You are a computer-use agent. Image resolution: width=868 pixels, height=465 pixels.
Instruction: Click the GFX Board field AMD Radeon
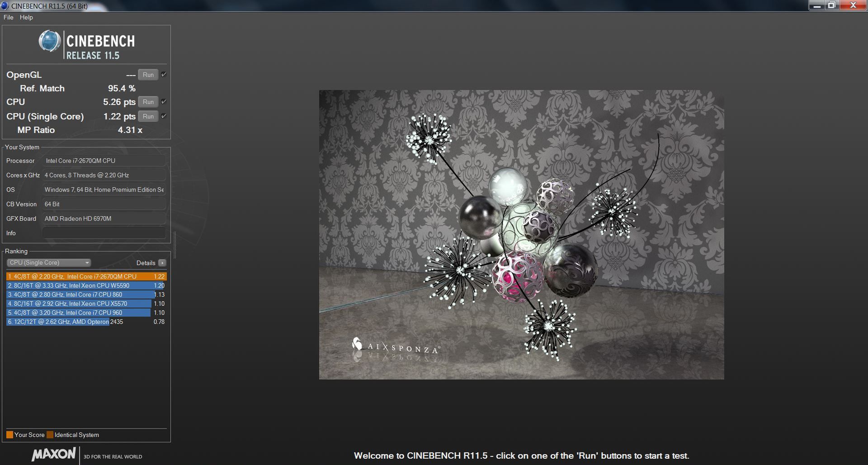pos(104,218)
